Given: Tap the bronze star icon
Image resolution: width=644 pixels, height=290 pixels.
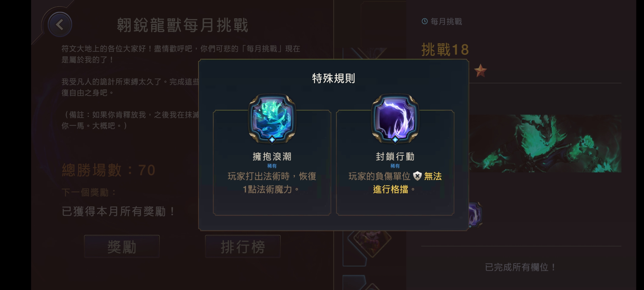Looking at the screenshot, I should point(480,71).
